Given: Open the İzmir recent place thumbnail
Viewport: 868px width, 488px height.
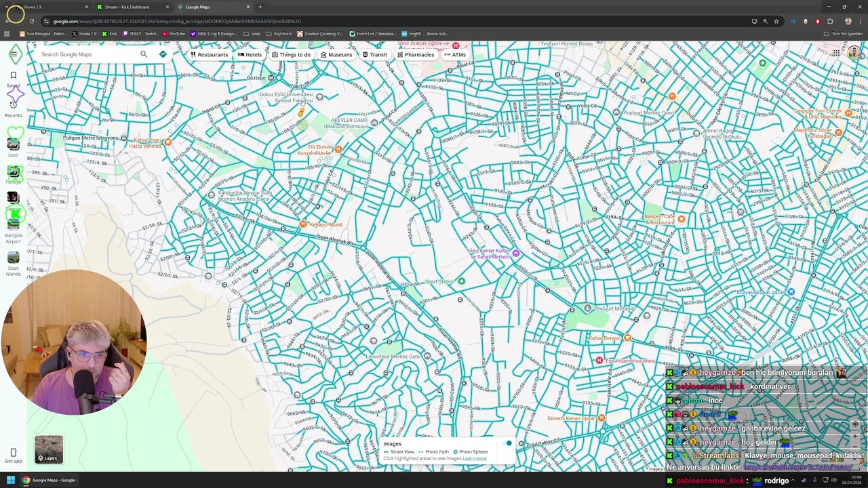Looking at the screenshot, I should (x=13, y=144).
